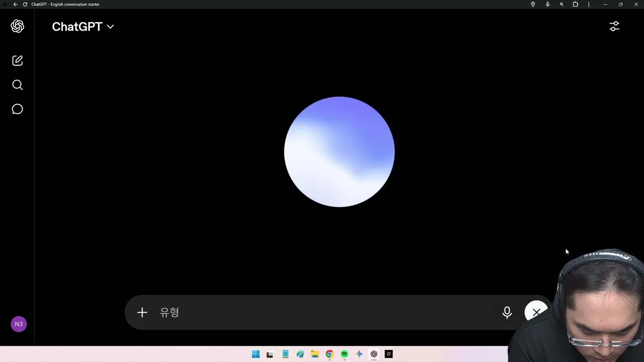Open the black square app on the taskbar
Screen dimensions: 644x362
point(388,354)
